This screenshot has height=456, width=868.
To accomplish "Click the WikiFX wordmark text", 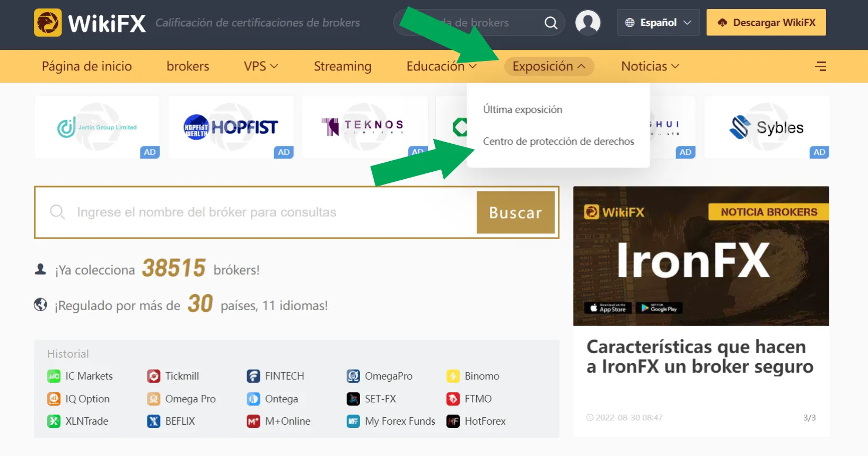I will pos(107,23).
